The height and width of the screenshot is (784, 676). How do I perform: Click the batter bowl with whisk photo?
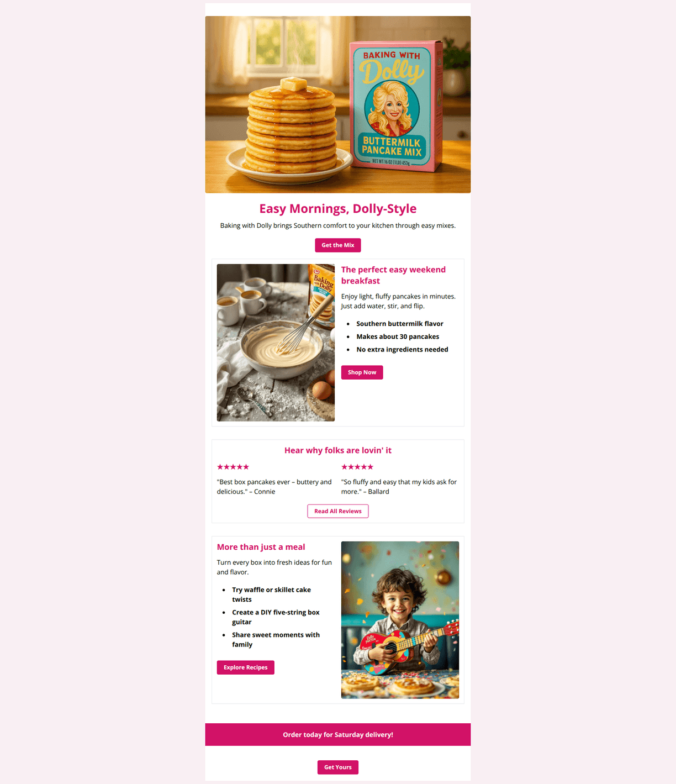[276, 343]
